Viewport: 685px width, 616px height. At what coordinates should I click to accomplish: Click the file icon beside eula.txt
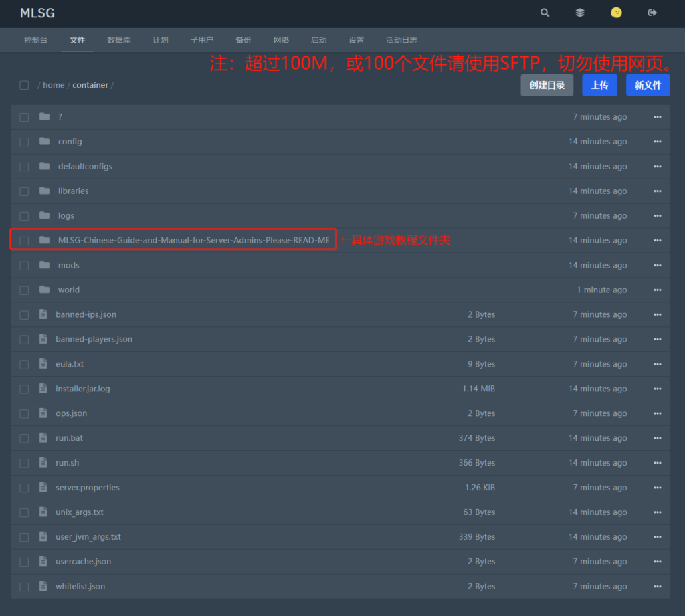[x=43, y=364]
